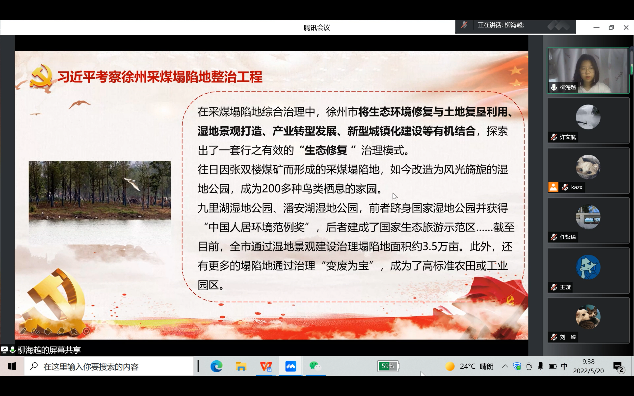Image resolution: width=634 pixels, height=396 pixels.
Task: Select the two-pets avatar participant tile
Action: pos(588,320)
